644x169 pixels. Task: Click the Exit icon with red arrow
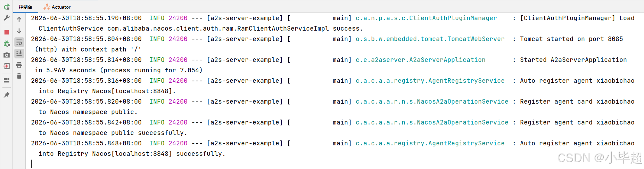(7, 66)
